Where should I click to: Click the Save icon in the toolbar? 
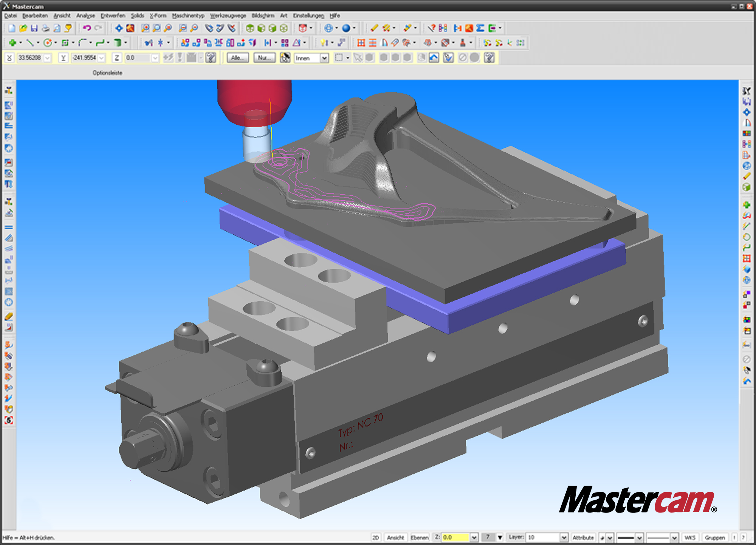pos(35,28)
